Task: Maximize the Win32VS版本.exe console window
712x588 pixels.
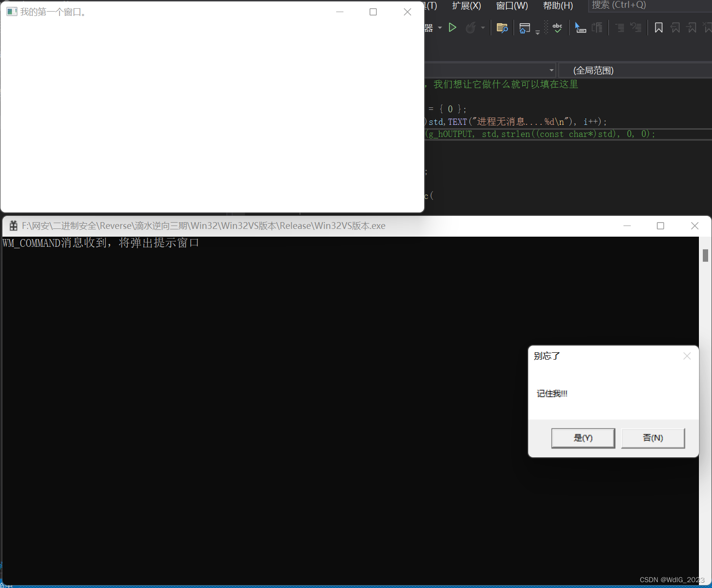Action: pyautogui.click(x=660, y=226)
